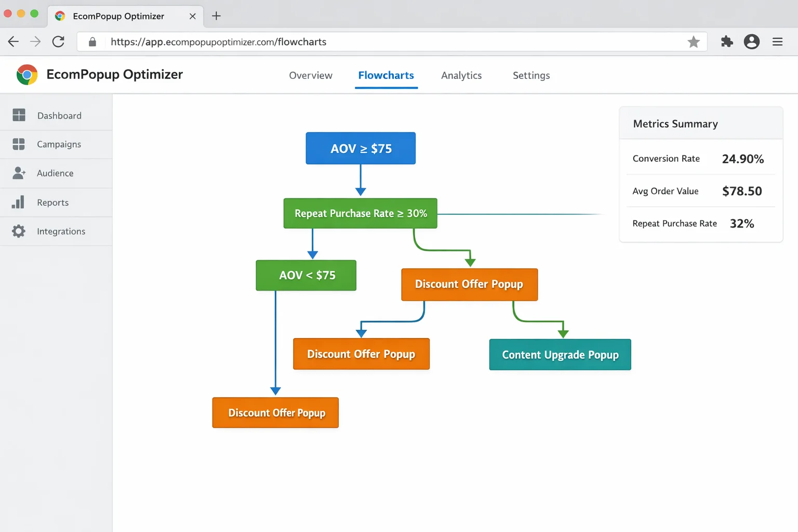Click the Audience person icon
The image size is (798, 532).
19,173
